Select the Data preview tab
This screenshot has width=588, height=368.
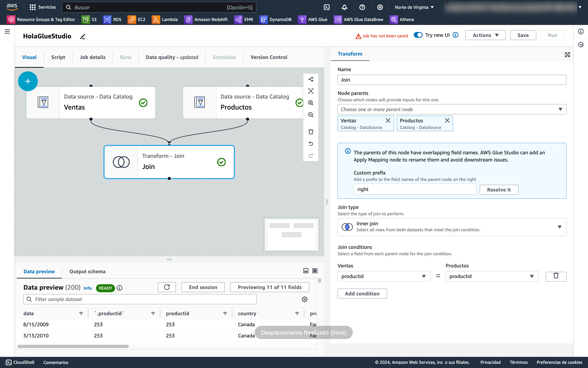(39, 271)
